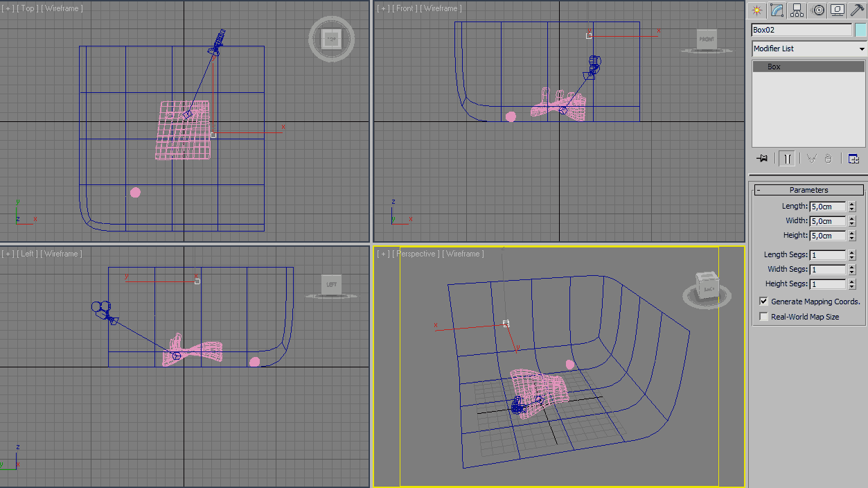
Task: Click the Height Segs spinner arrows
Action: click(x=851, y=284)
